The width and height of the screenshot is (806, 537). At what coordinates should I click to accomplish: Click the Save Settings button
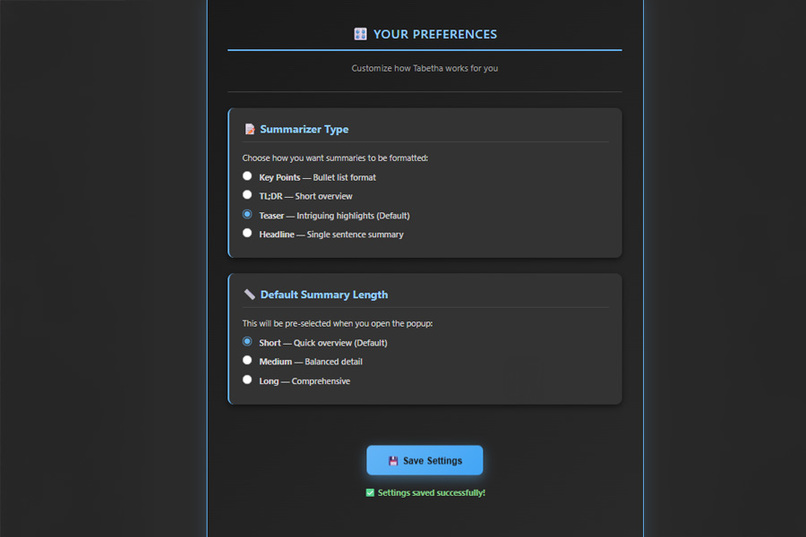[425, 460]
